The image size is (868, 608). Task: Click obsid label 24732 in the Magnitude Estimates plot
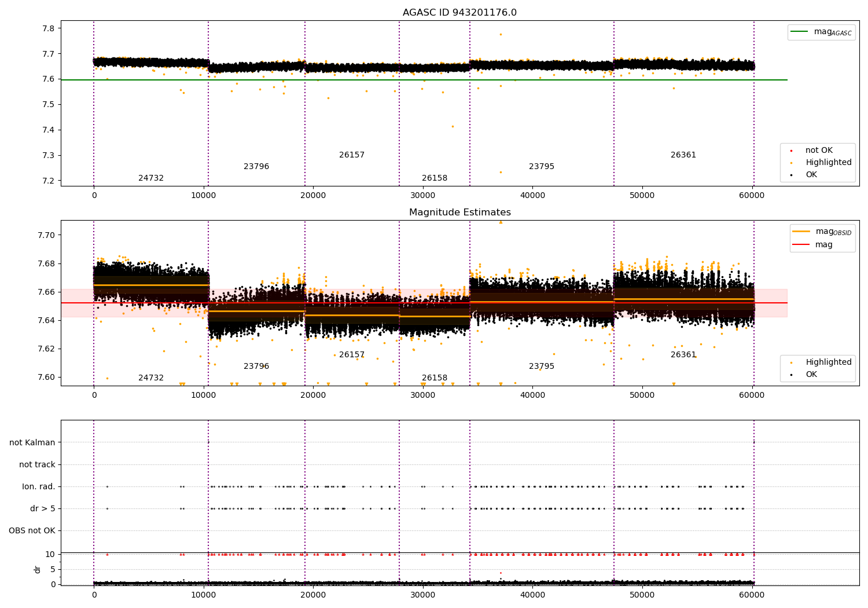point(151,378)
